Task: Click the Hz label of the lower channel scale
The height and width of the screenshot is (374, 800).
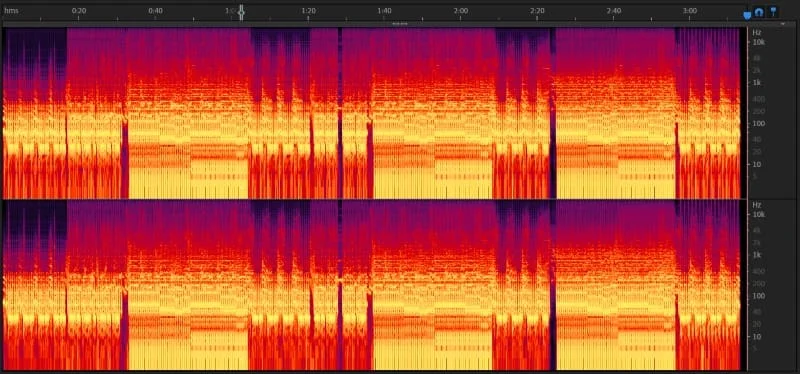Action: (x=757, y=205)
